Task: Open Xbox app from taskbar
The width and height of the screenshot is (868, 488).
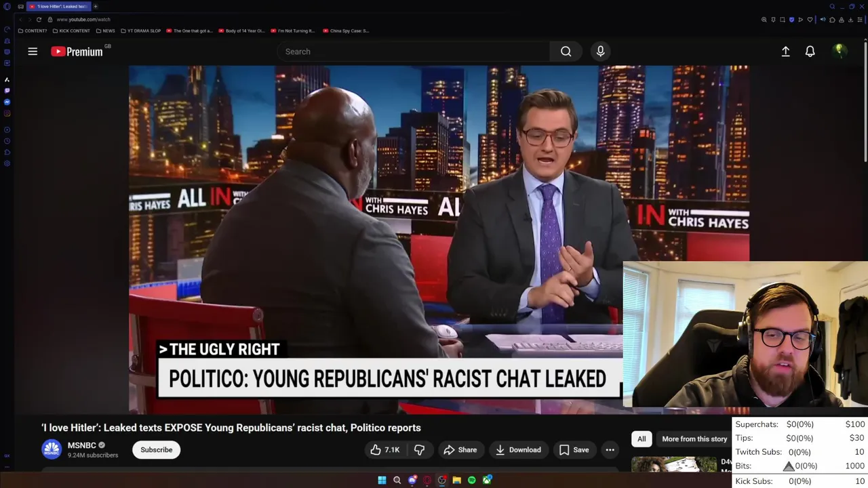Action: 487,480
